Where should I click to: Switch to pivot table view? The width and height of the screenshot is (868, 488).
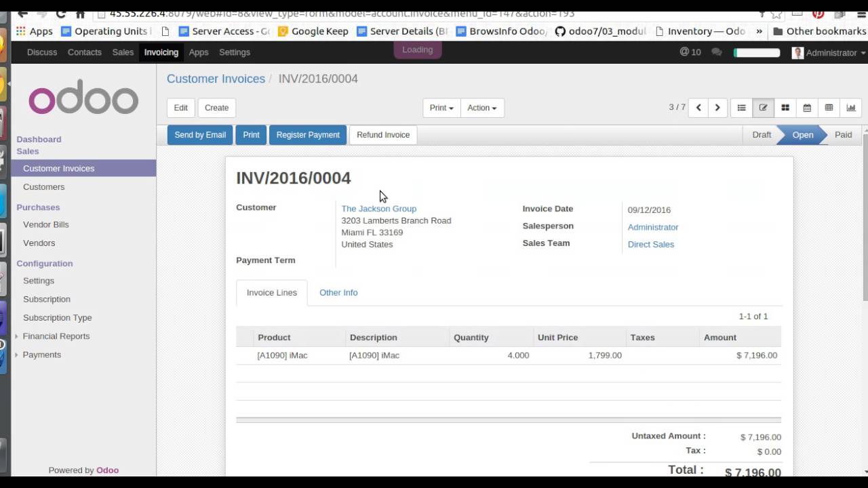click(x=829, y=108)
